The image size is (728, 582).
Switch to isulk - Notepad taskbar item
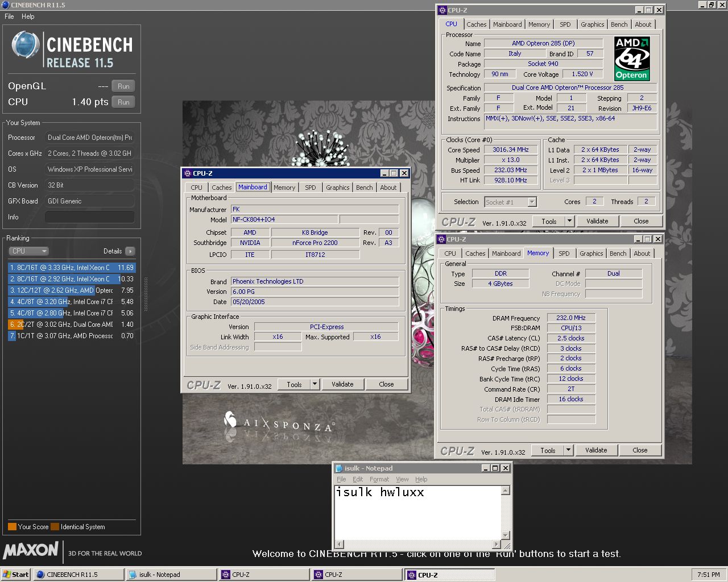tap(171, 575)
